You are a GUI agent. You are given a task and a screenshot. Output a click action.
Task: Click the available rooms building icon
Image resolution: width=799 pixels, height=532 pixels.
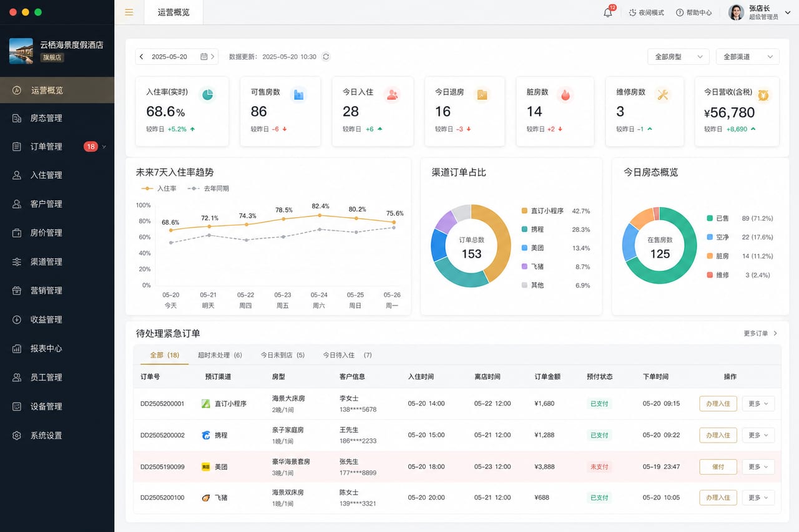[299, 94]
